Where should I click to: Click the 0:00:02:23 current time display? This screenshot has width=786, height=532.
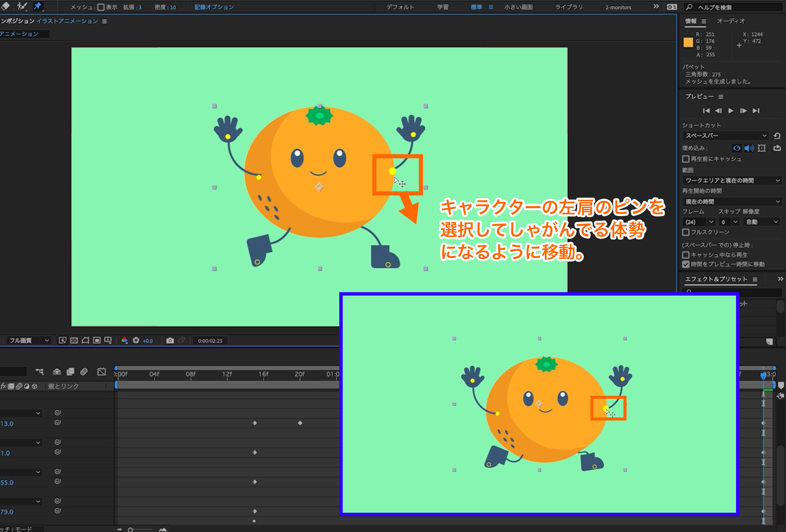coord(210,341)
